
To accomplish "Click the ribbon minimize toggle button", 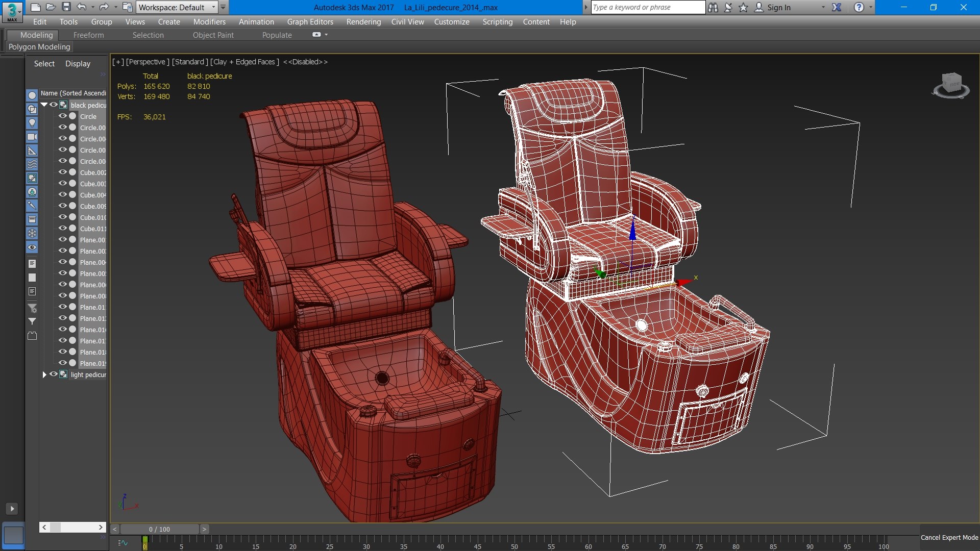I will 316,35.
